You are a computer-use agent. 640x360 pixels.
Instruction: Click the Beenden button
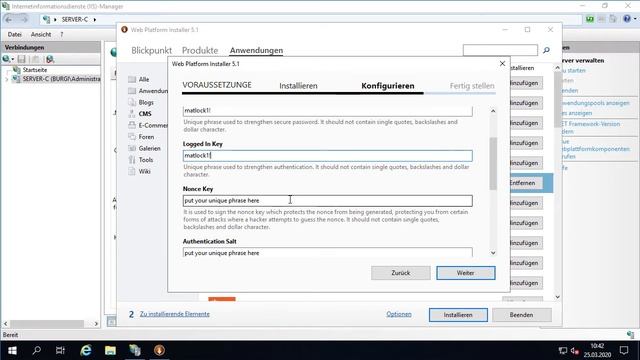521,315
